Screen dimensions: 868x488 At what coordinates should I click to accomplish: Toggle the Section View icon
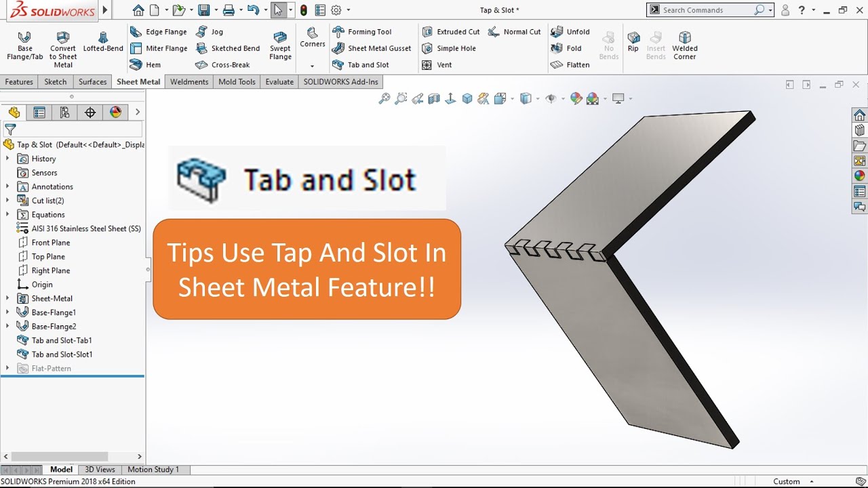point(434,99)
